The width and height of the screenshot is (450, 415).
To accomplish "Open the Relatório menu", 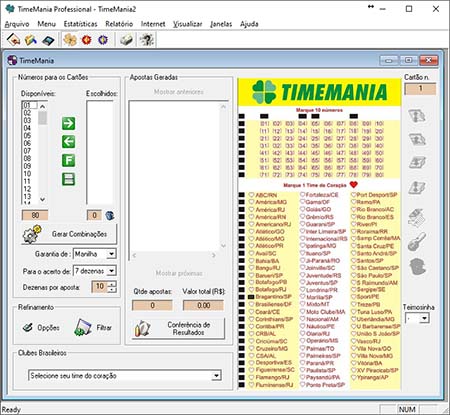I will (119, 24).
